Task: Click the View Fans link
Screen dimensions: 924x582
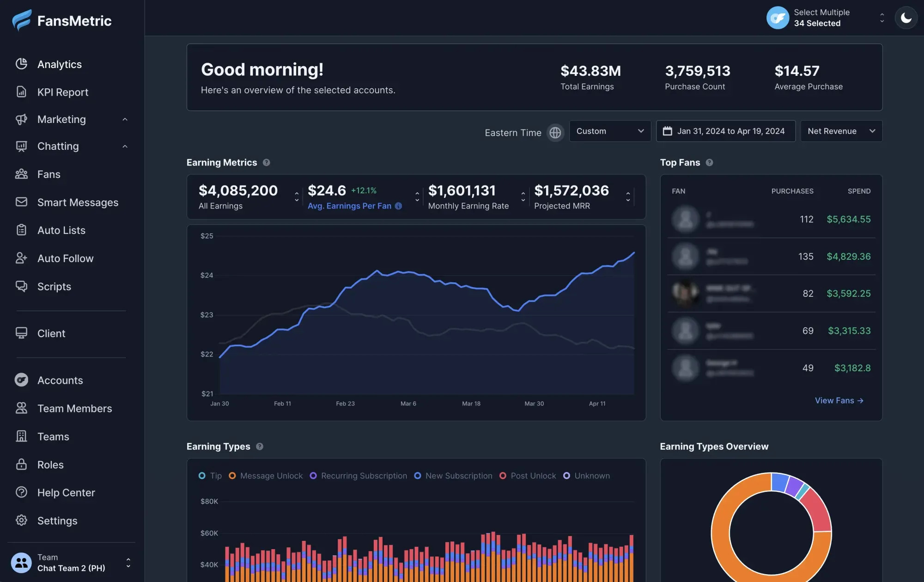Action: tap(839, 400)
